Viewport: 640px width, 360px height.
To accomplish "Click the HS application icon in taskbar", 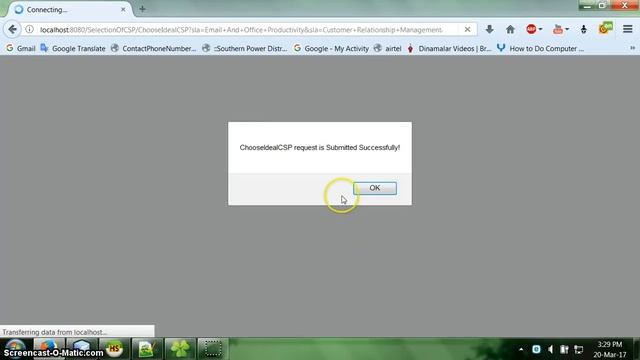I will (114, 349).
